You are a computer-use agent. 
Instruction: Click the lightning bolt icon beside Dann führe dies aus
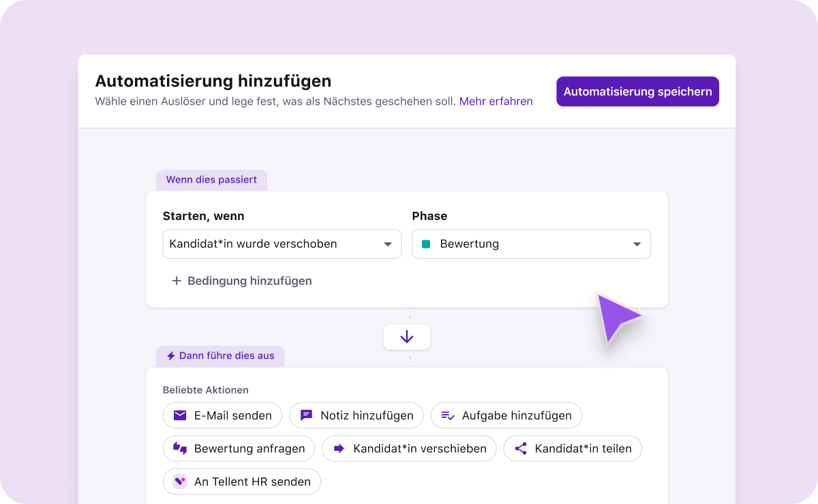(171, 356)
